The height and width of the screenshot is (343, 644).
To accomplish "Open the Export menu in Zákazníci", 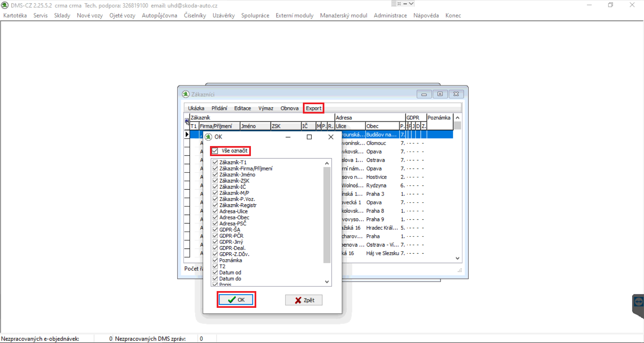I will coord(313,108).
